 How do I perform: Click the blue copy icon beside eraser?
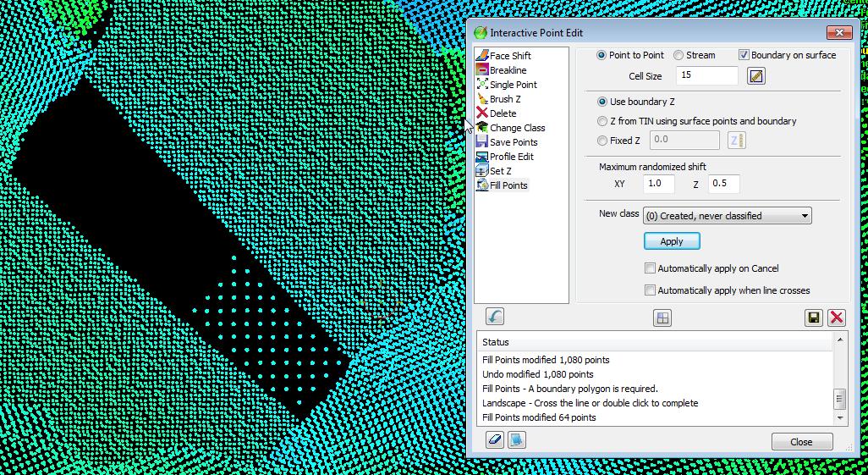coord(516,440)
